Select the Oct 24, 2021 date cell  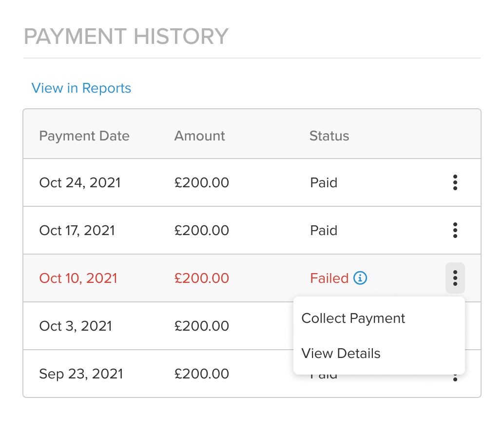(x=80, y=183)
